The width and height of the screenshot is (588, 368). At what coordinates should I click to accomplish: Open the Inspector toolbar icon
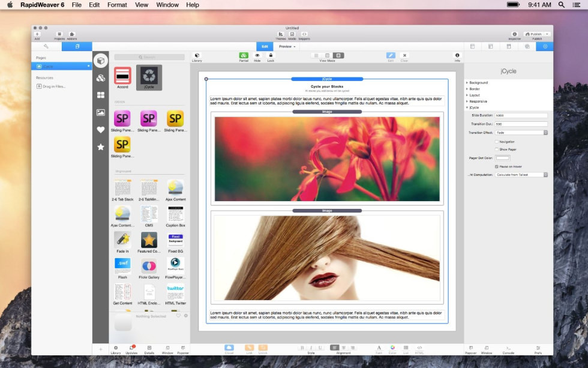click(515, 34)
